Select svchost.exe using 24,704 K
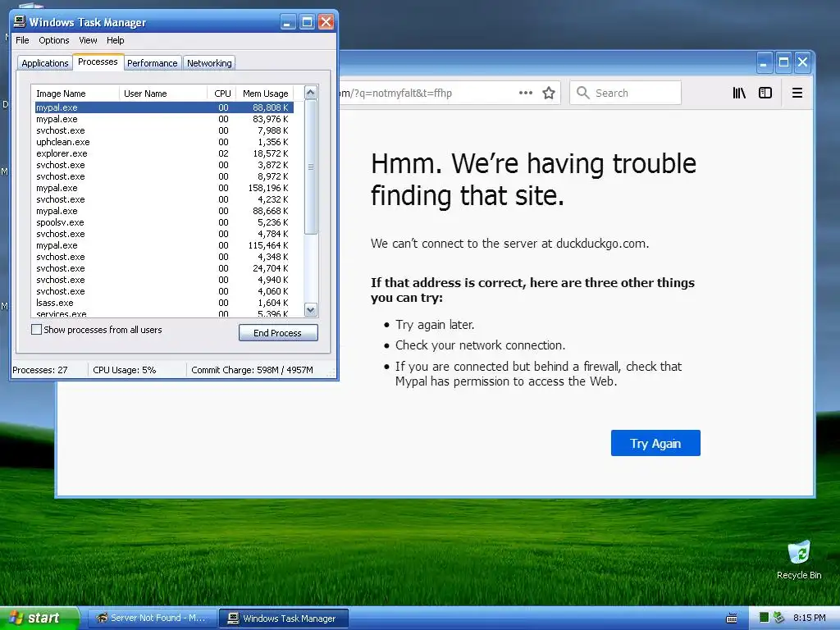The height and width of the screenshot is (630, 840). [x=164, y=268]
